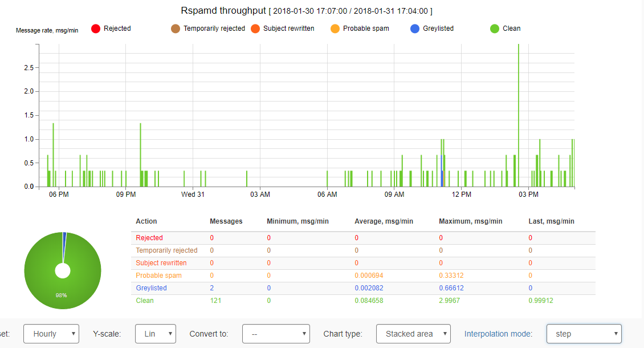The height and width of the screenshot is (348, 644).
Task: Click the Greylisted legend text
Action: point(438,29)
